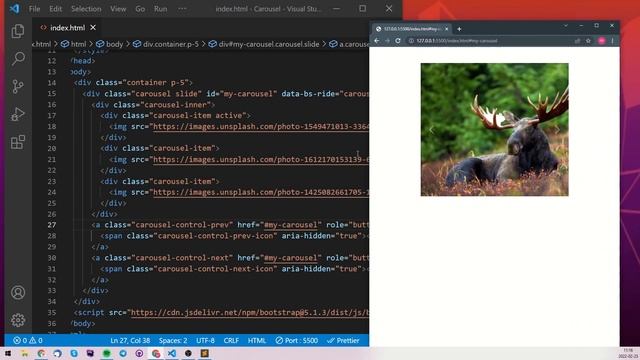640x360 pixels.
Task: Click the Port : 5500 Live Server status
Action: (x=296, y=340)
